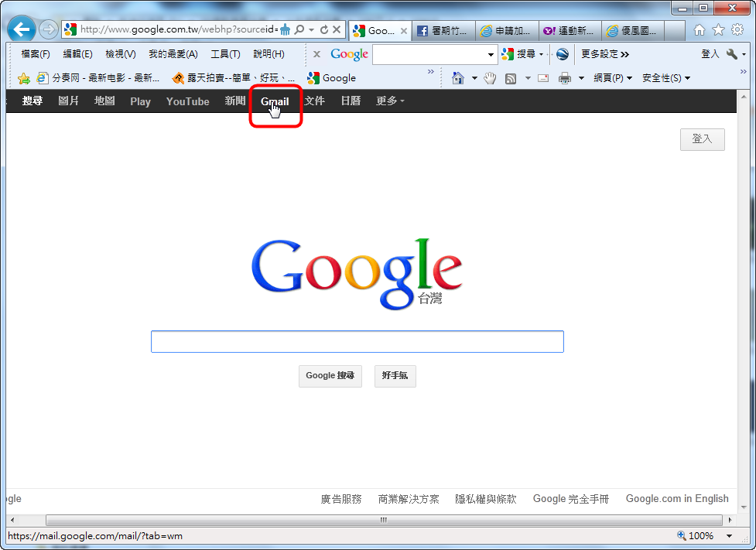Image resolution: width=756 pixels, height=550 pixels.
Task: Open the 日曆 calendar link
Action: coord(351,101)
